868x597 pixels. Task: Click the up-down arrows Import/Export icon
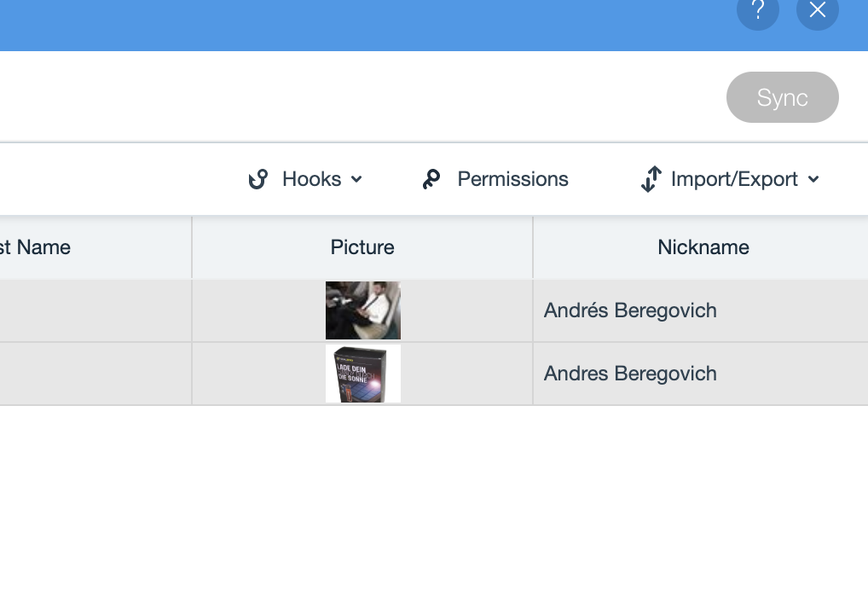[651, 179]
